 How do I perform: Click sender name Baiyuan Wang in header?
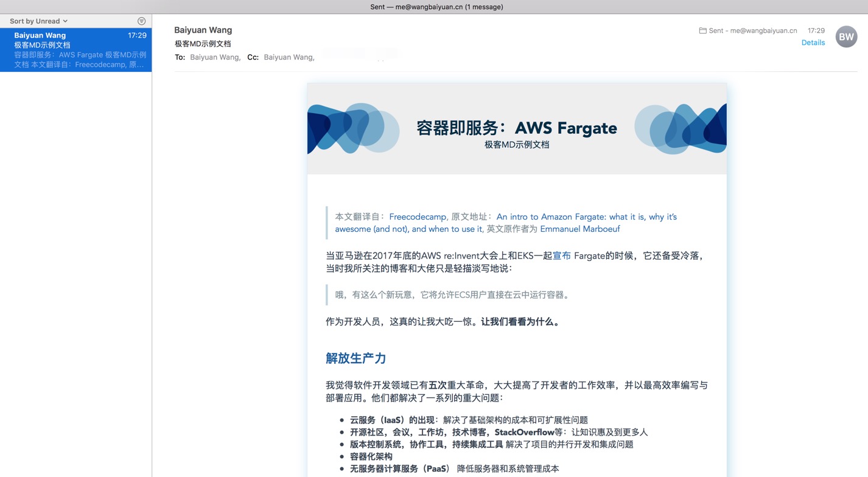[203, 30]
